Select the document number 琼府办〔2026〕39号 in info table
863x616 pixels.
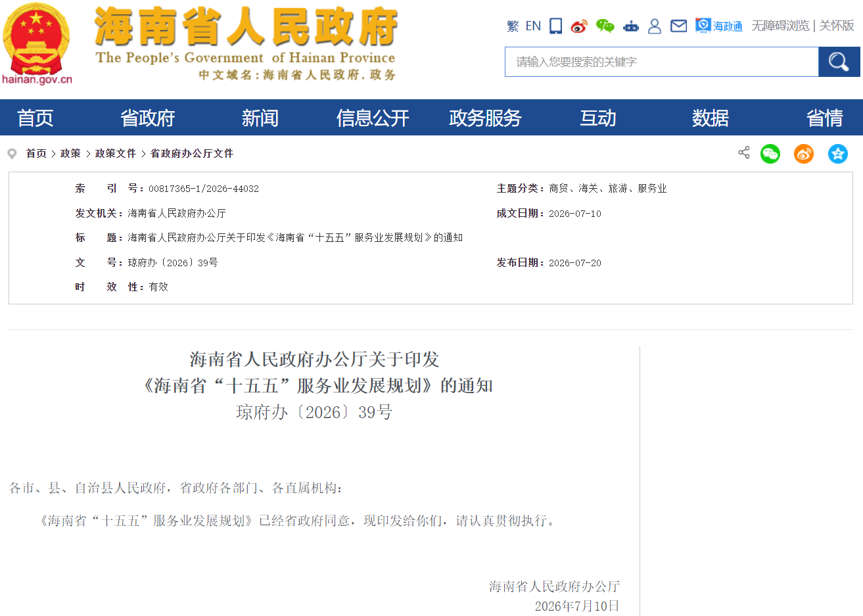pyautogui.click(x=173, y=262)
